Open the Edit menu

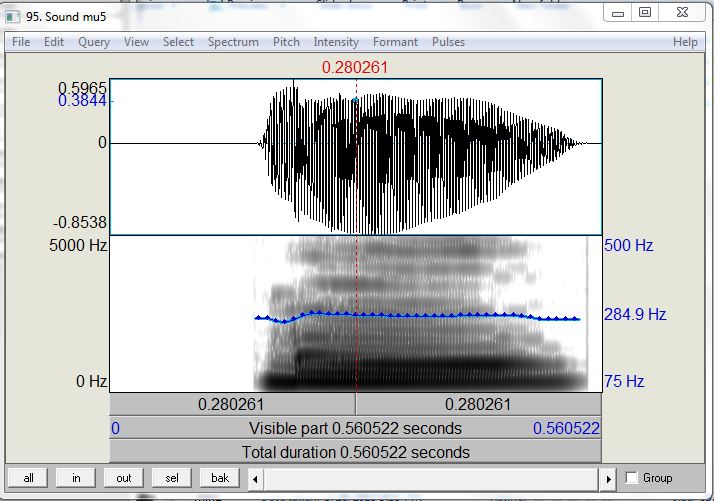point(54,42)
